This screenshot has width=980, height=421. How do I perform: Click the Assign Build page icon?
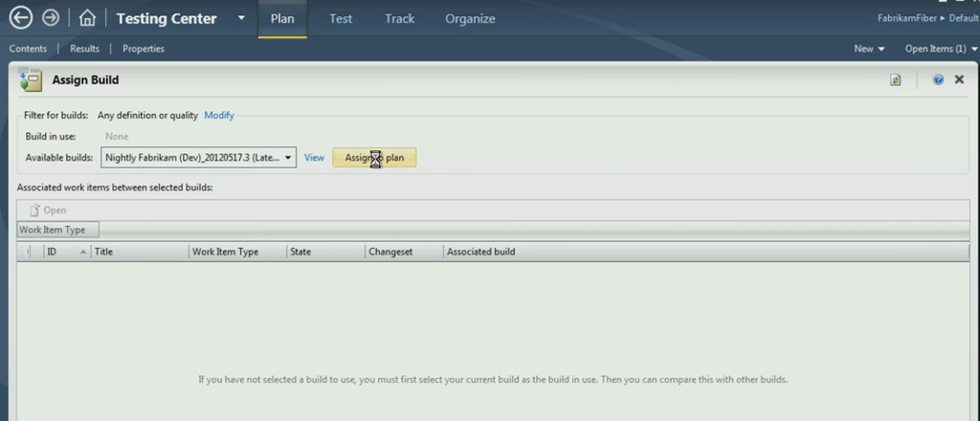30,80
